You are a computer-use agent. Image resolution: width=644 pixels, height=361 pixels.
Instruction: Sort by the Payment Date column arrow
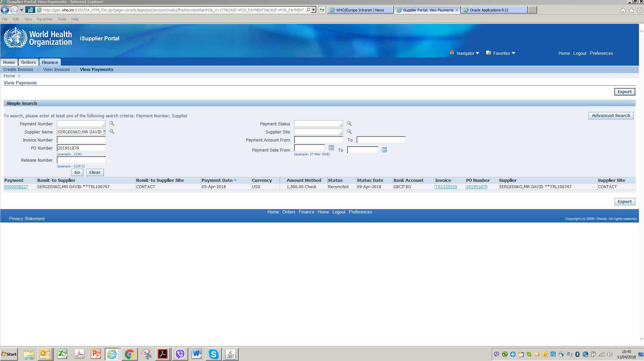coord(235,180)
